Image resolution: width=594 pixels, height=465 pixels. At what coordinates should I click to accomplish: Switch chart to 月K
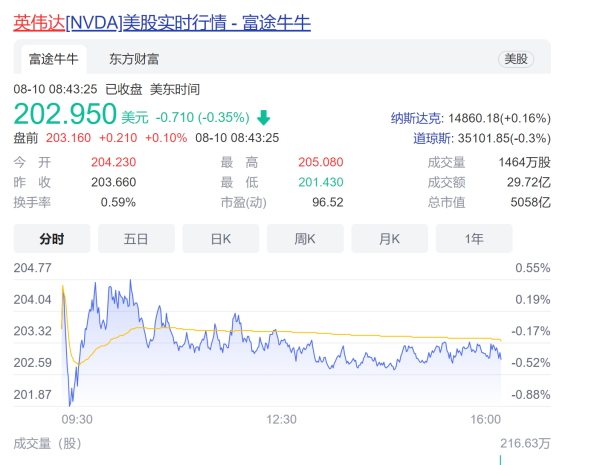click(x=389, y=239)
